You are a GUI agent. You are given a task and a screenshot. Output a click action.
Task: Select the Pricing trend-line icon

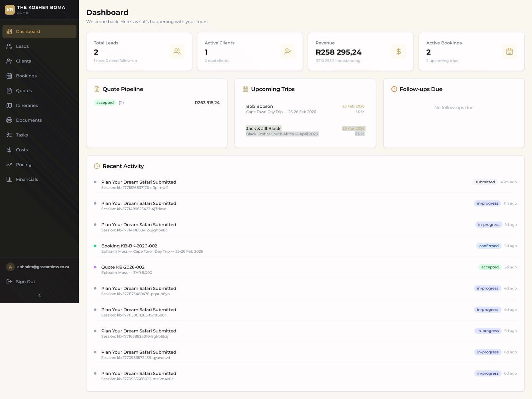[x=9, y=164]
